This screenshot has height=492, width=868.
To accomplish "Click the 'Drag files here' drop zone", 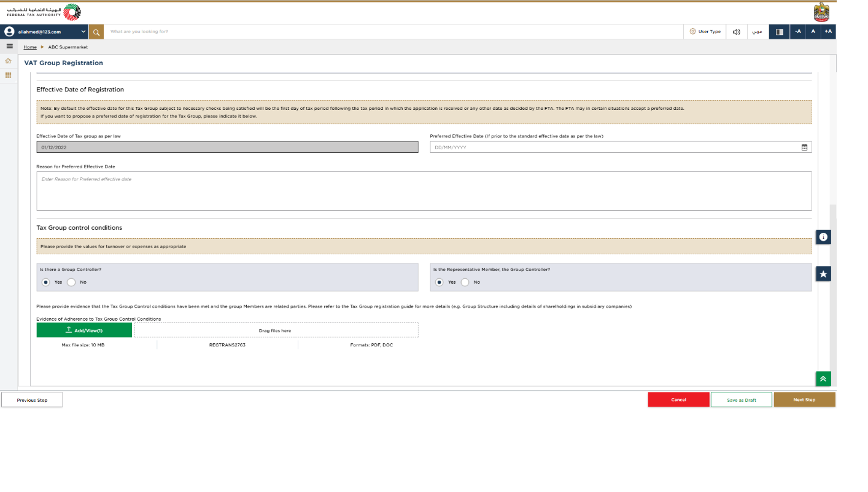I will coord(276,330).
